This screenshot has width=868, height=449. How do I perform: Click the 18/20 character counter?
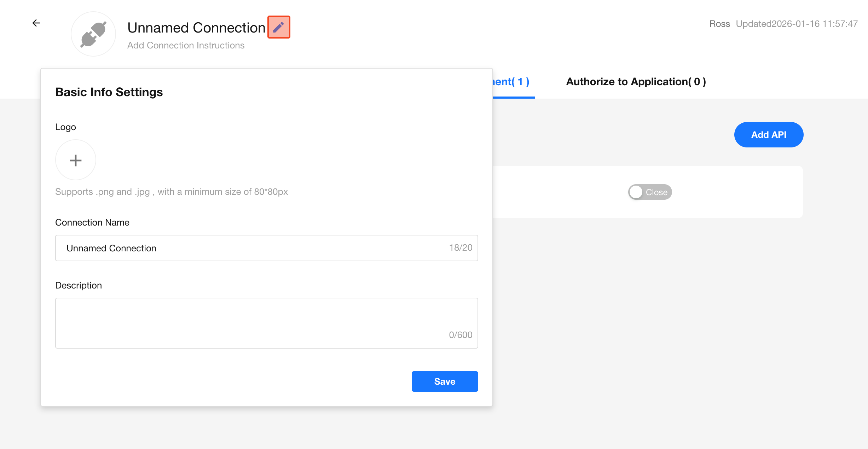click(x=461, y=248)
